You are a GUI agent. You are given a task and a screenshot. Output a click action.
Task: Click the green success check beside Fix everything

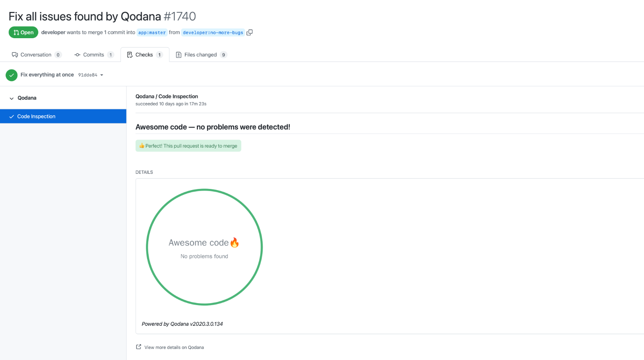tap(12, 75)
